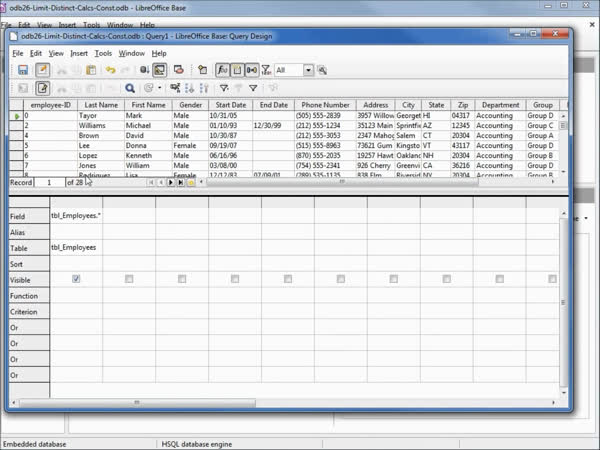Click the Last Name column header
600x450 pixels.
click(101, 105)
